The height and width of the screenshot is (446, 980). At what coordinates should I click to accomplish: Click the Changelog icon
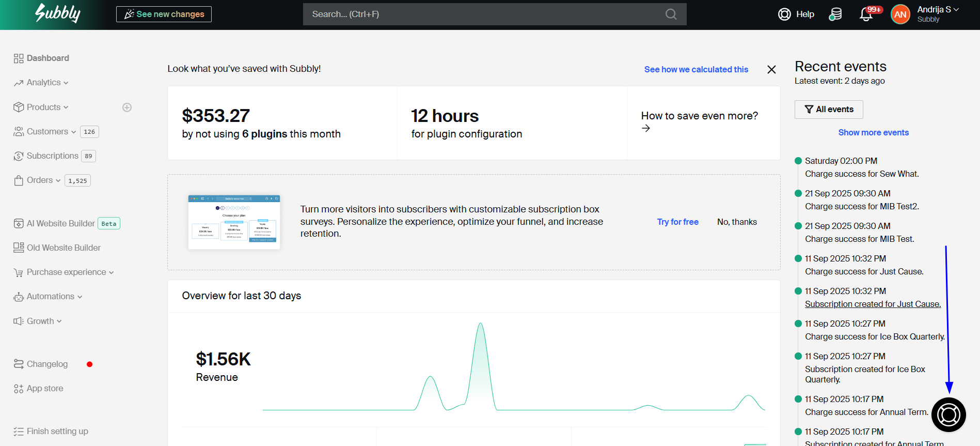(x=19, y=364)
